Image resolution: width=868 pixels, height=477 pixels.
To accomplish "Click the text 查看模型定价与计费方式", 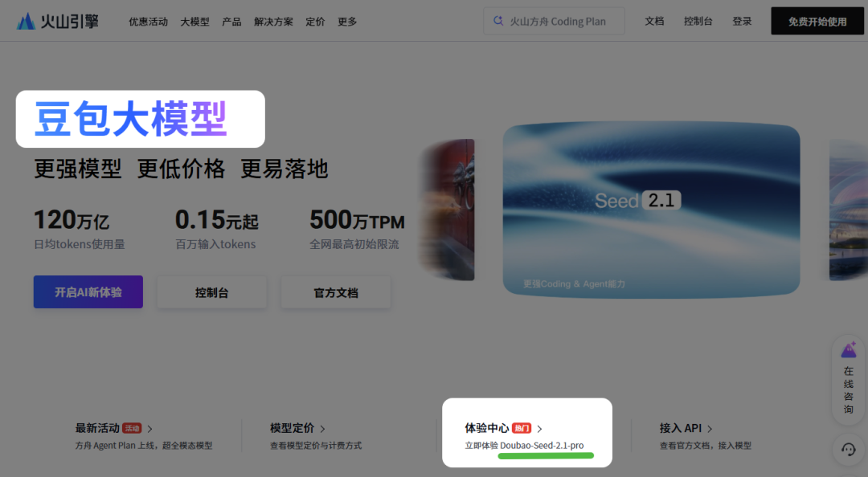I will click(x=316, y=446).
